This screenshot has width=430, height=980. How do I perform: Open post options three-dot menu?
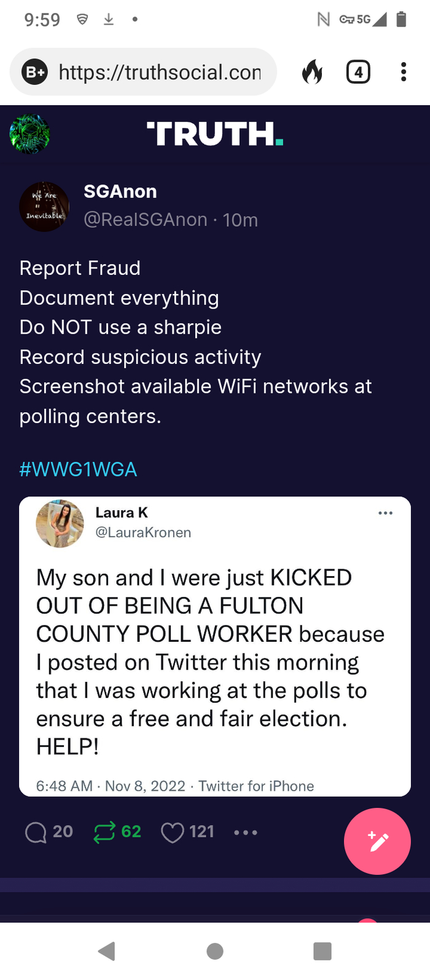246,832
